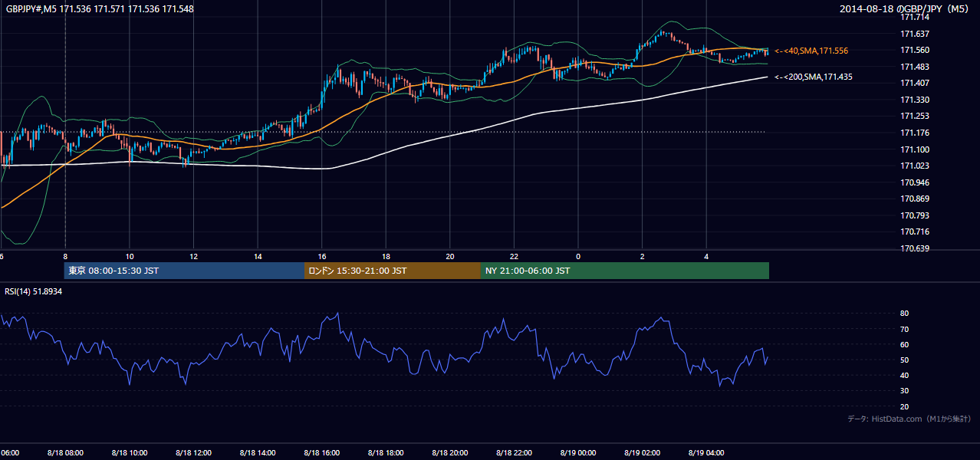Screen dimensions: 980x460
Task: Click price axis value 170.946
Action: pos(914,182)
